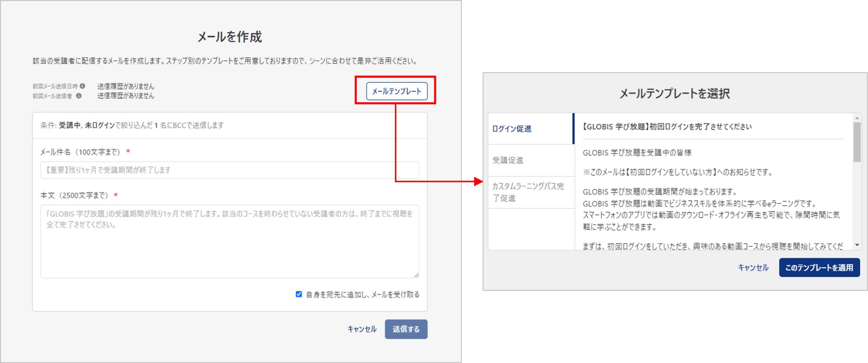The image size is (868, 363).
Task: Toggle 自身を宛先に追加し、メールを受け取る checkbox
Action: pos(298,294)
